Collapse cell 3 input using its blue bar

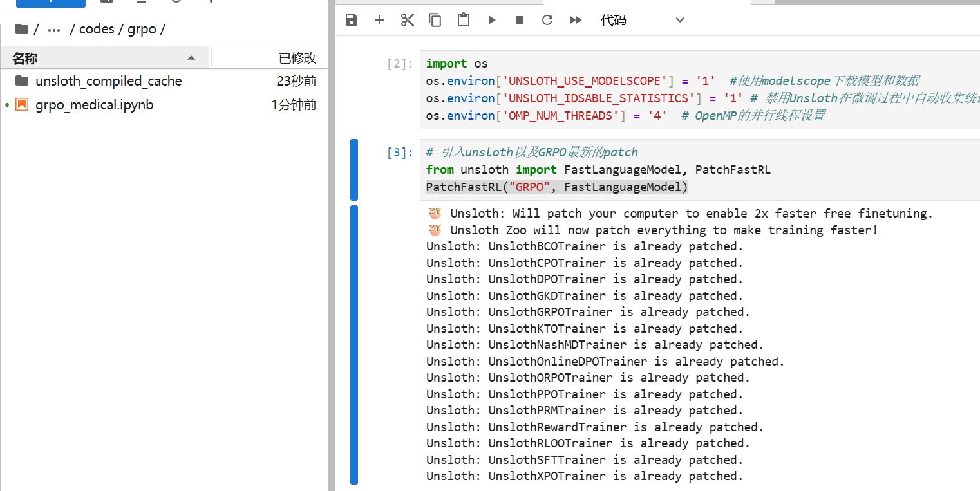tap(353, 170)
